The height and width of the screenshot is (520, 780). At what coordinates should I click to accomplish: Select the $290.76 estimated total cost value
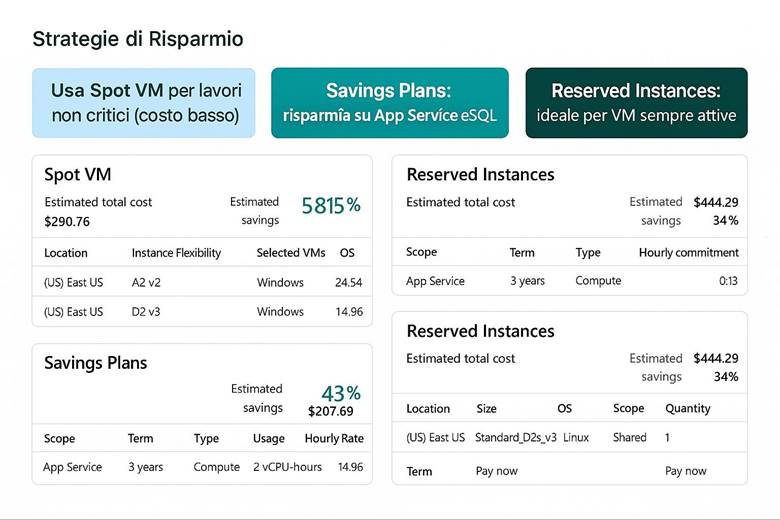click(67, 221)
